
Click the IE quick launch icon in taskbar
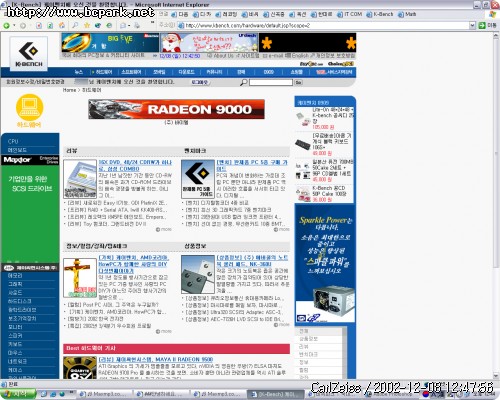(x=53, y=394)
